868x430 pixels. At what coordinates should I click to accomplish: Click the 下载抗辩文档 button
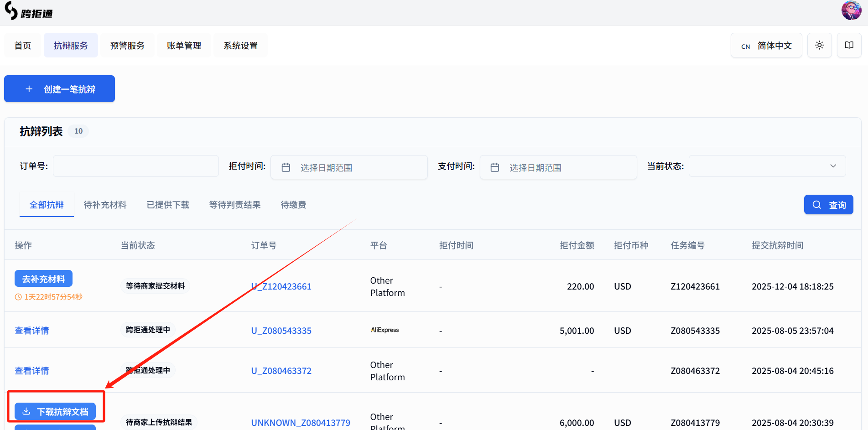[x=55, y=411]
